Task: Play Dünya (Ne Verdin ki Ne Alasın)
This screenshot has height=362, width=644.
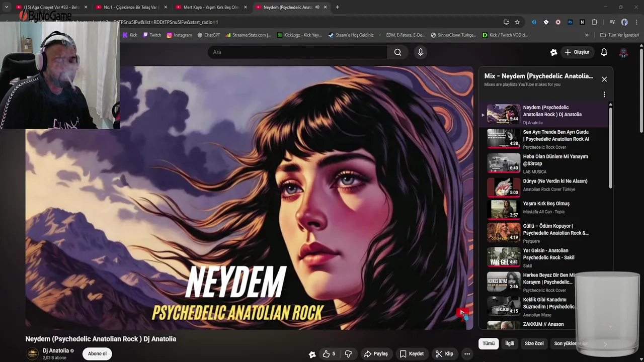Action: click(545, 187)
